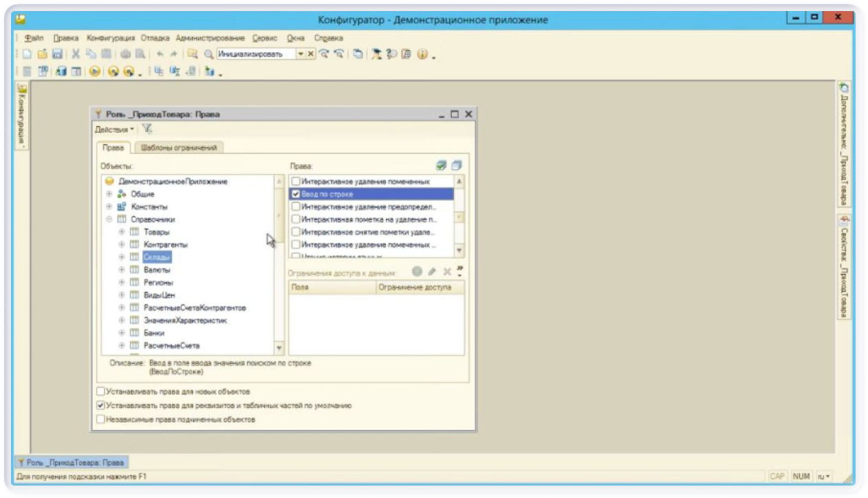Click the Save floppy disk toolbar icon
Screen dimensions: 868x498
click(x=57, y=54)
